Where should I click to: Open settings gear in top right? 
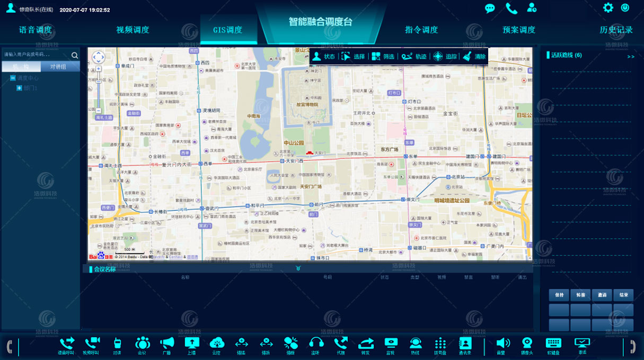(608, 7)
